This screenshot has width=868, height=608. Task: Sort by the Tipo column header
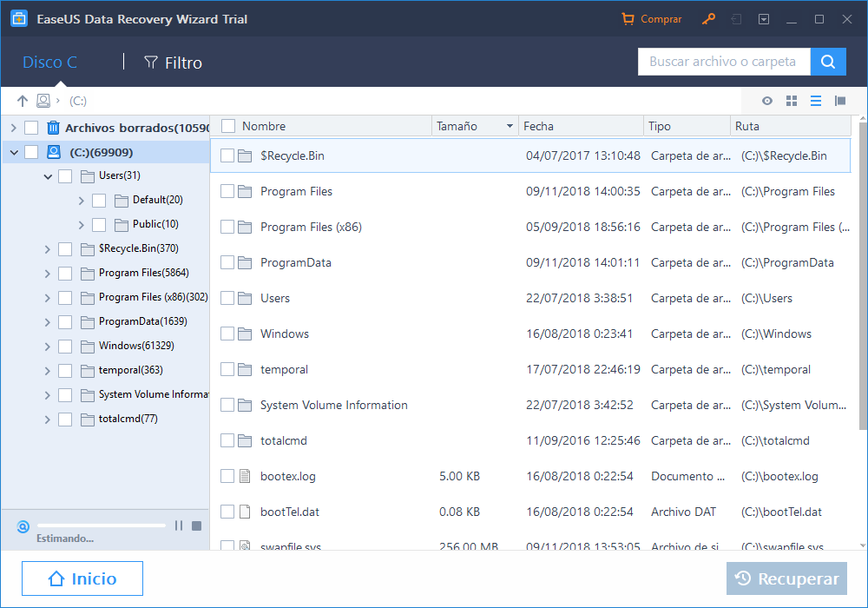coord(660,126)
